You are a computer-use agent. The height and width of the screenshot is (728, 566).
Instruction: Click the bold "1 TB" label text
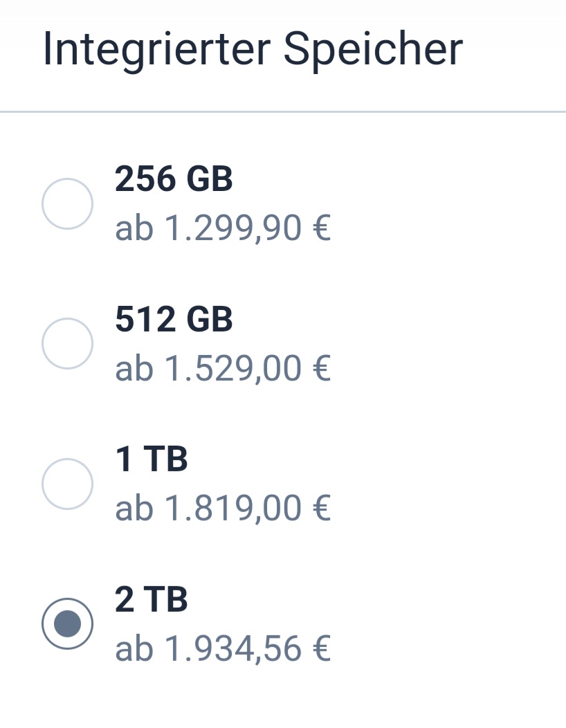[x=152, y=459]
